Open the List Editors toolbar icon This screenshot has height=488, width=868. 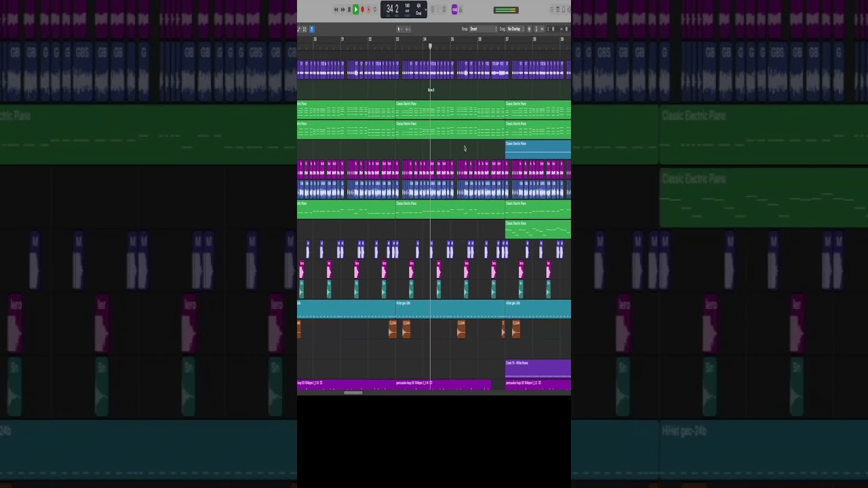click(x=551, y=9)
